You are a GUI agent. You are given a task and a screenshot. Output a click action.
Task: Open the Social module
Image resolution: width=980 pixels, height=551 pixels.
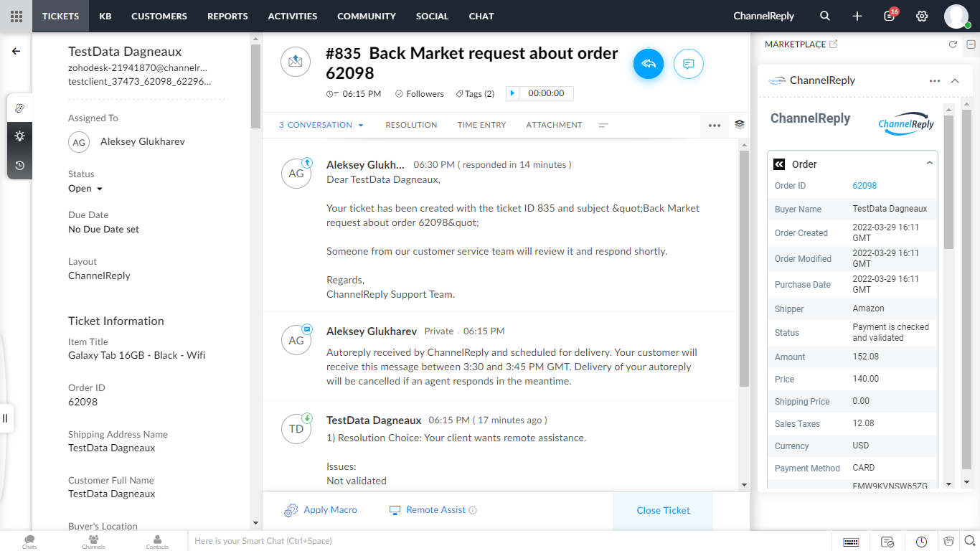pos(433,16)
